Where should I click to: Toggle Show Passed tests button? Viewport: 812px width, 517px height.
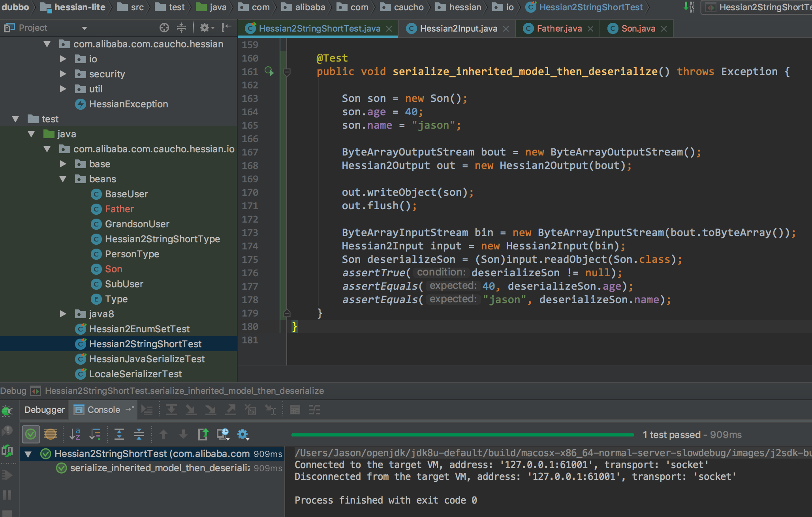tap(31, 435)
